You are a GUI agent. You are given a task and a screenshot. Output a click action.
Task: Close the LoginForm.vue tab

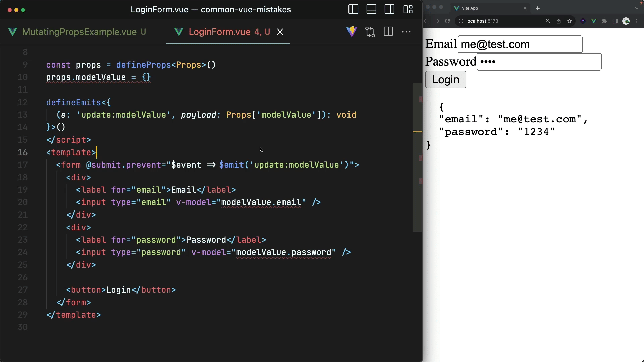point(280,32)
